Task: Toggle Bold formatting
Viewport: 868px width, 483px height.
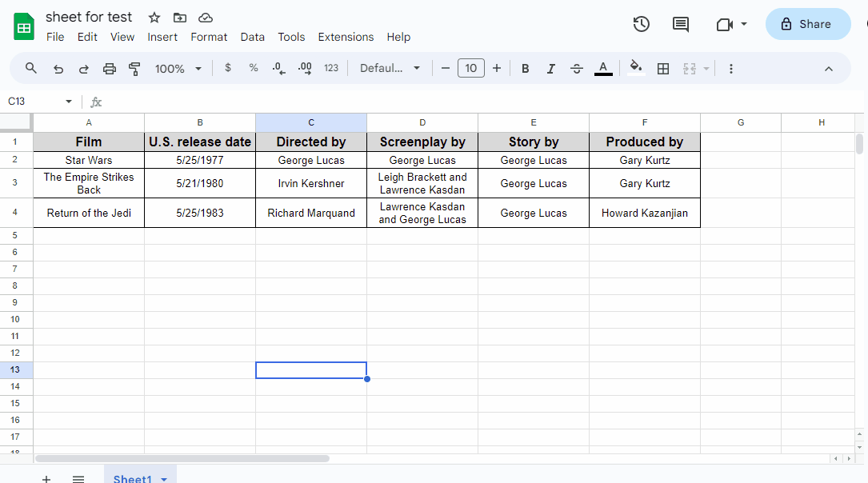Action: point(526,69)
